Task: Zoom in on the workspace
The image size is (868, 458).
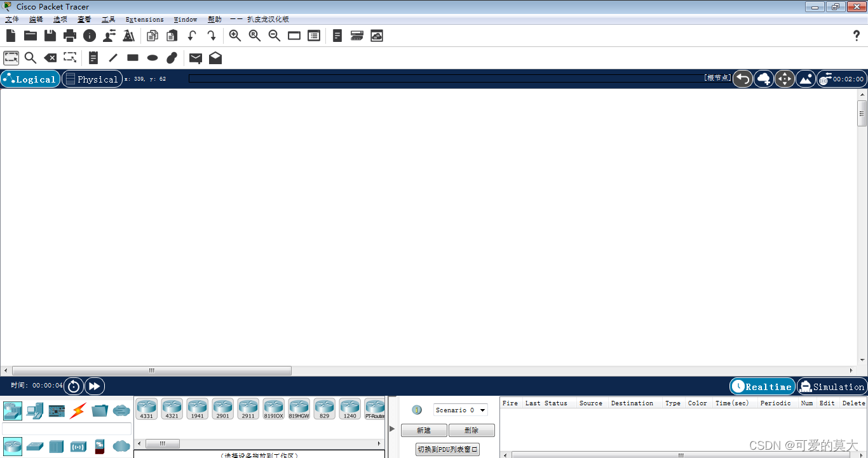Action: pyautogui.click(x=235, y=36)
